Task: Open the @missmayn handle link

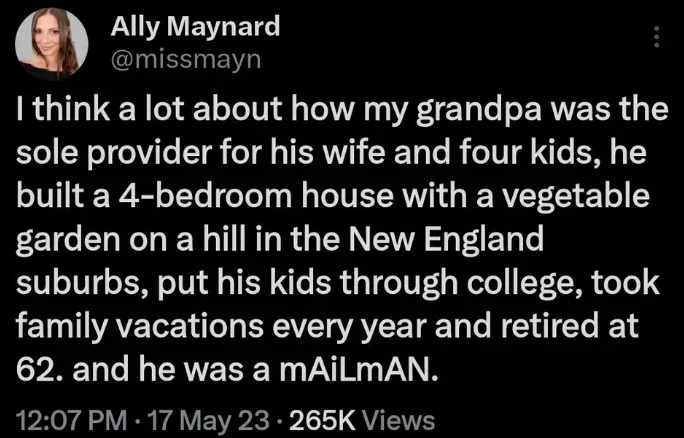Action: click(x=186, y=59)
